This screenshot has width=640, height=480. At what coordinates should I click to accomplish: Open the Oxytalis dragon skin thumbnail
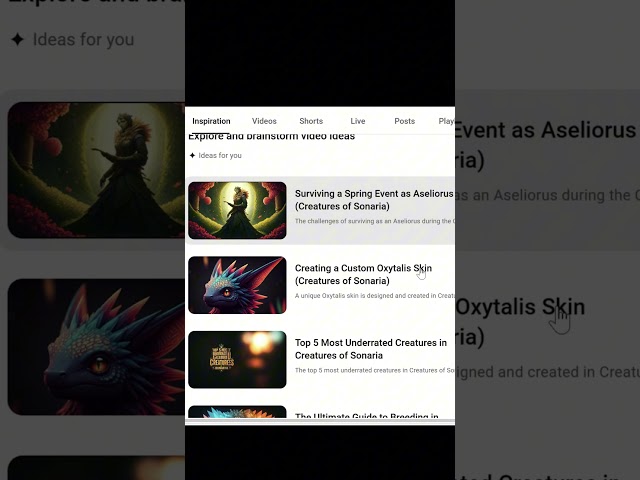[x=237, y=285]
